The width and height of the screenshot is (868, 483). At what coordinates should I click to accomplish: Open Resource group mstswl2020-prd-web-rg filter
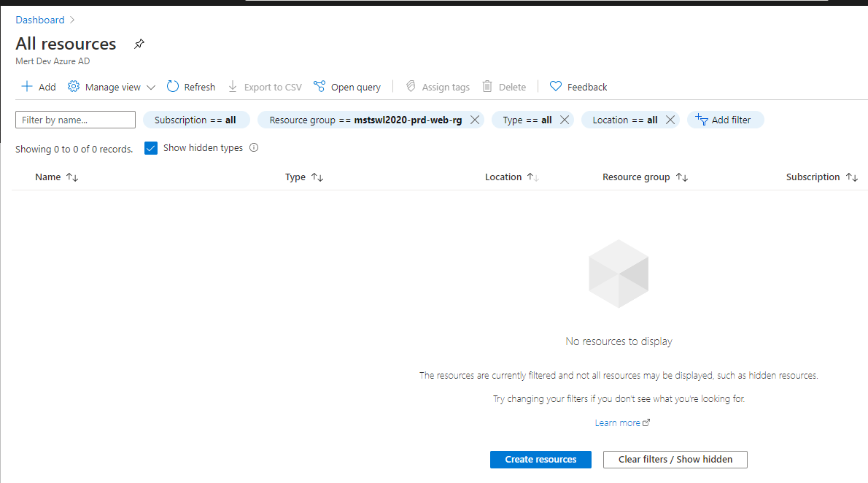tap(365, 120)
